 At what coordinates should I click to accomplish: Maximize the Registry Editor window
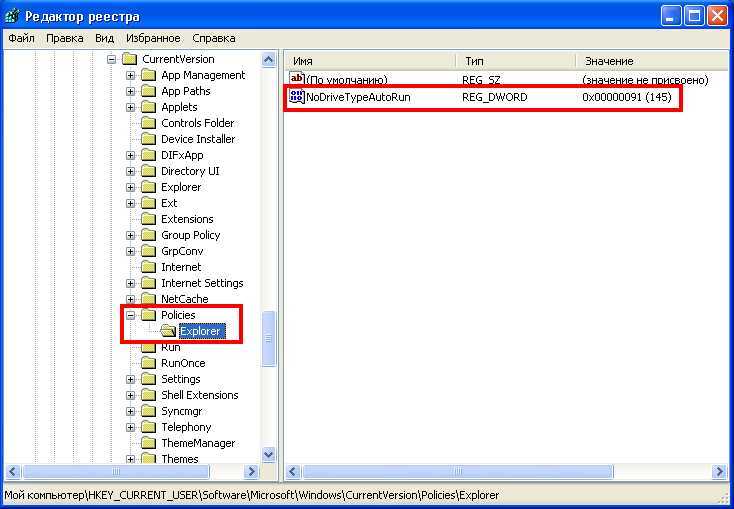(x=694, y=17)
